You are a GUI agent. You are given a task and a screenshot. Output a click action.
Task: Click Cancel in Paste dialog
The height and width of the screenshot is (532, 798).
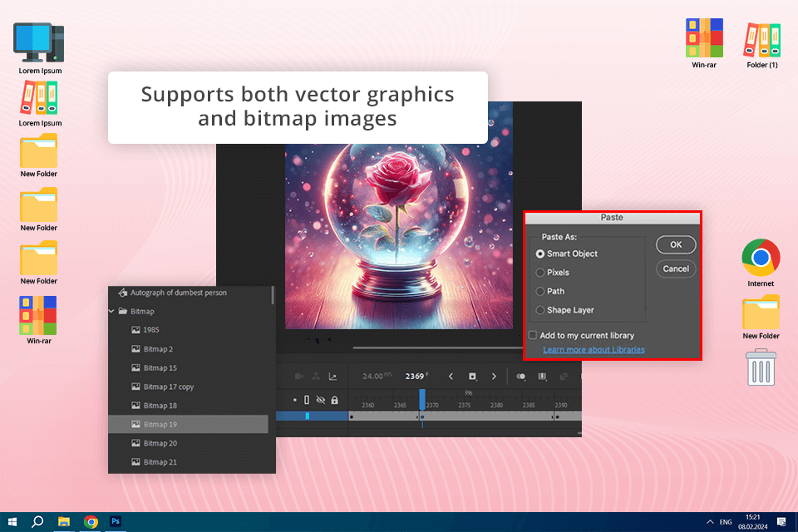click(x=676, y=268)
